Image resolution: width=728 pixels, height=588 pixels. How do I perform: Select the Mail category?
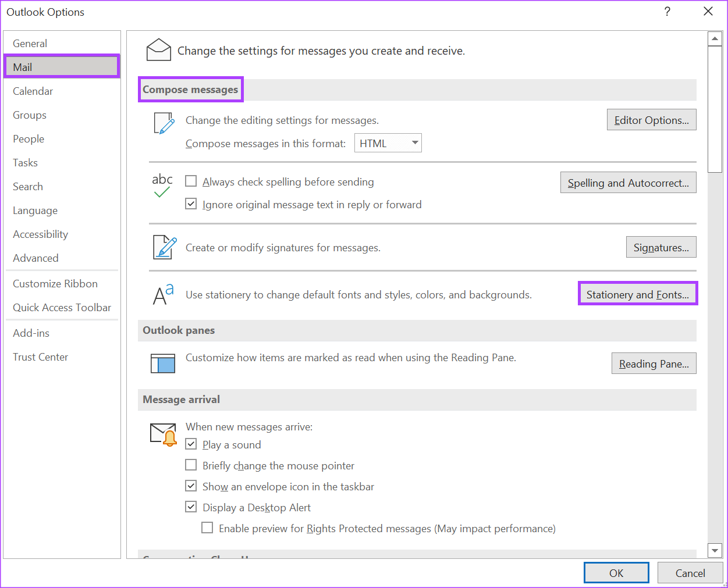[x=62, y=67]
